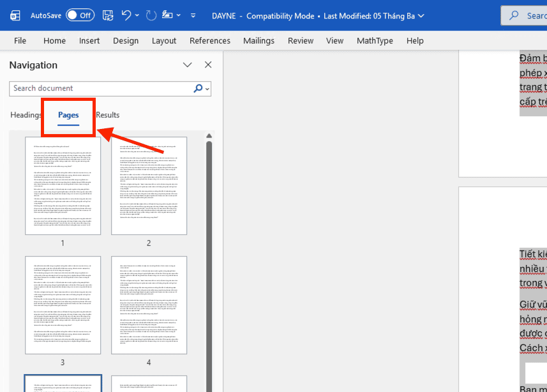Click the Redo/Repeat icon

151,15
